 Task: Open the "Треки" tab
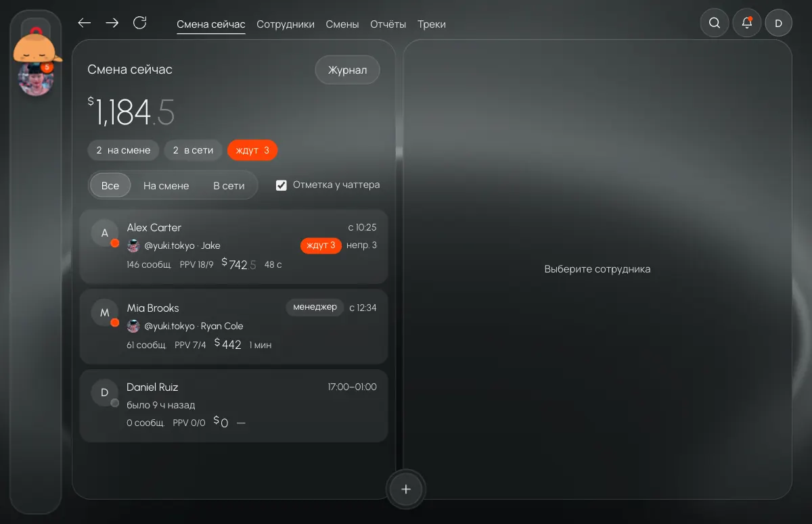432,24
